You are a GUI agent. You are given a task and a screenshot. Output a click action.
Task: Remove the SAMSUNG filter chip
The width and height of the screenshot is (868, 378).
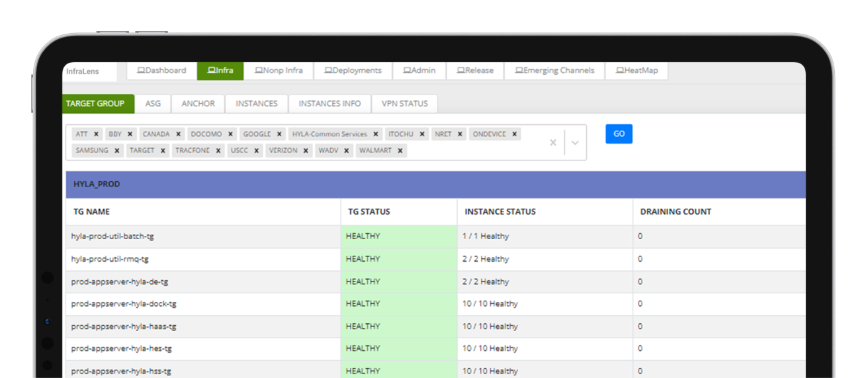(117, 151)
